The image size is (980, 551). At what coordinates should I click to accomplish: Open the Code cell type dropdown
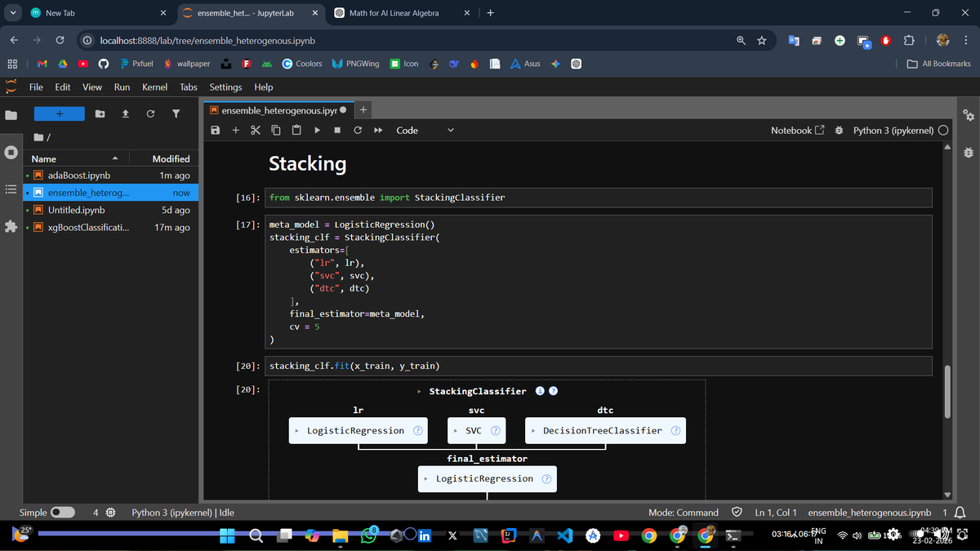(x=425, y=131)
